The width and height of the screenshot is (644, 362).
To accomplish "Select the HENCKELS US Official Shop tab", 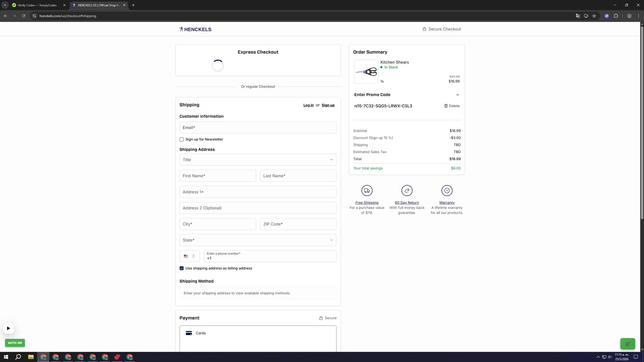I will click(x=99, y=5).
